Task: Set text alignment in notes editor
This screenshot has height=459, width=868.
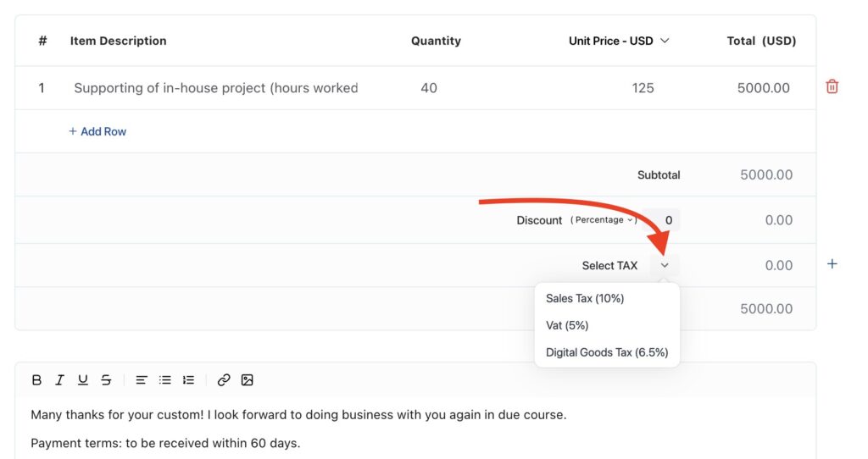Action: point(142,380)
